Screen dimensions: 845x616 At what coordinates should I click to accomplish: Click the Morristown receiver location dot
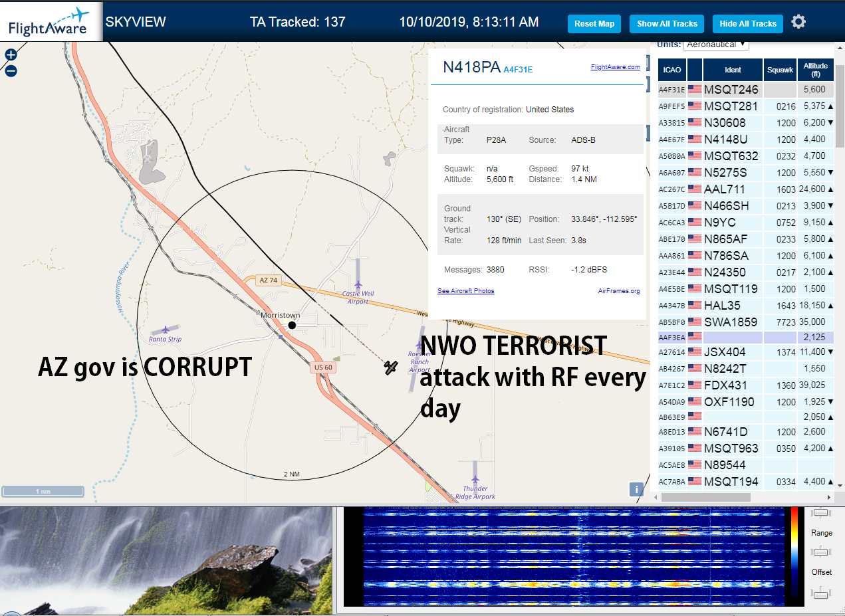[x=291, y=324]
